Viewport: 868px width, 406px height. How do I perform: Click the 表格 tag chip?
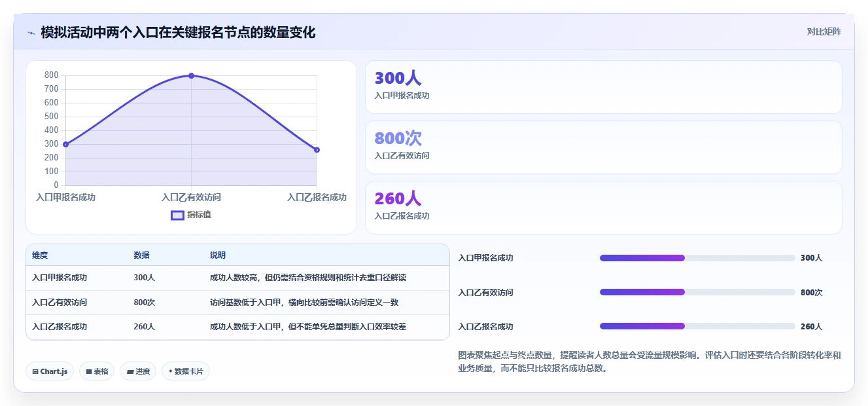(x=97, y=371)
